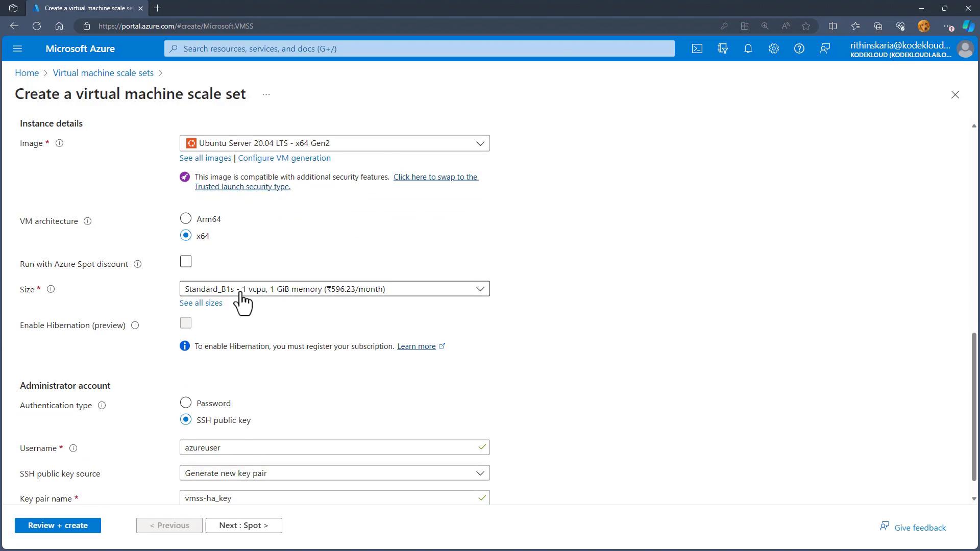
Task: Go to Home breadcrumb
Action: click(x=27, y=73)
